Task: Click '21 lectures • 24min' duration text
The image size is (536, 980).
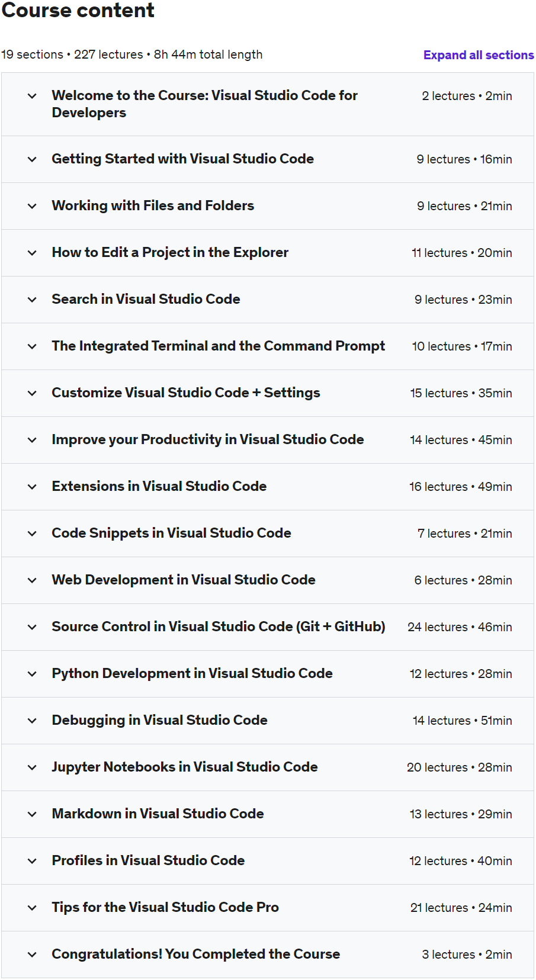Action: pyautogui.click(x=461, y=908)
